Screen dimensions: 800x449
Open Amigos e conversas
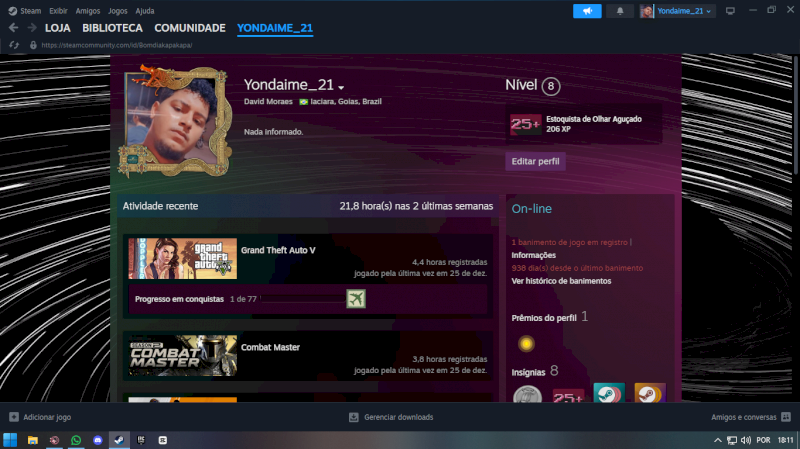click(743, 417)
